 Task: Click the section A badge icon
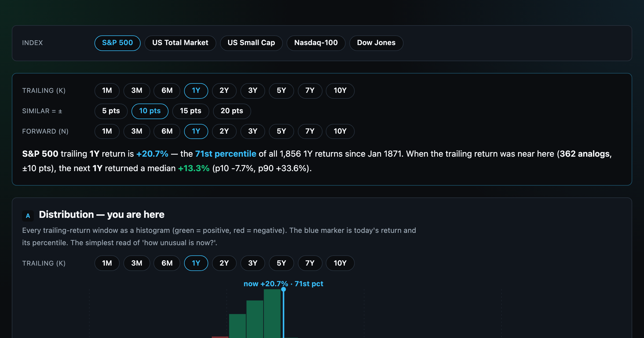pos(28,216)
